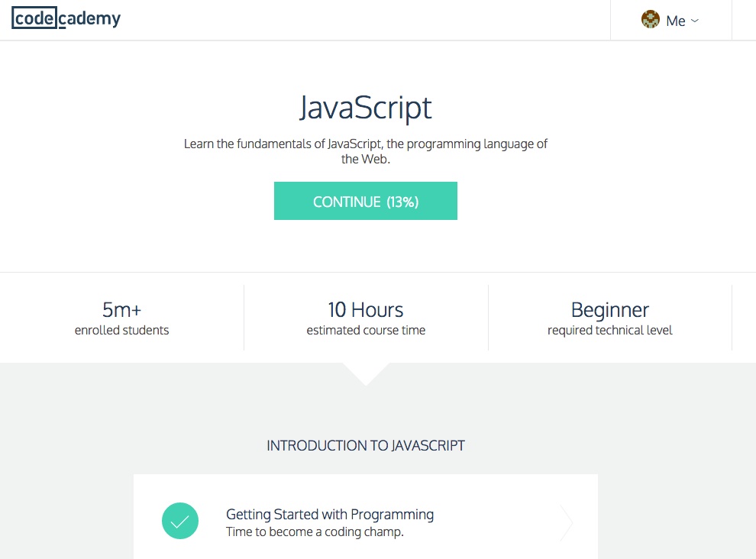Viewport: 756px width, 559px height.
Task: Click the 'enrolled students' label
Action: (x=121, y=331)
